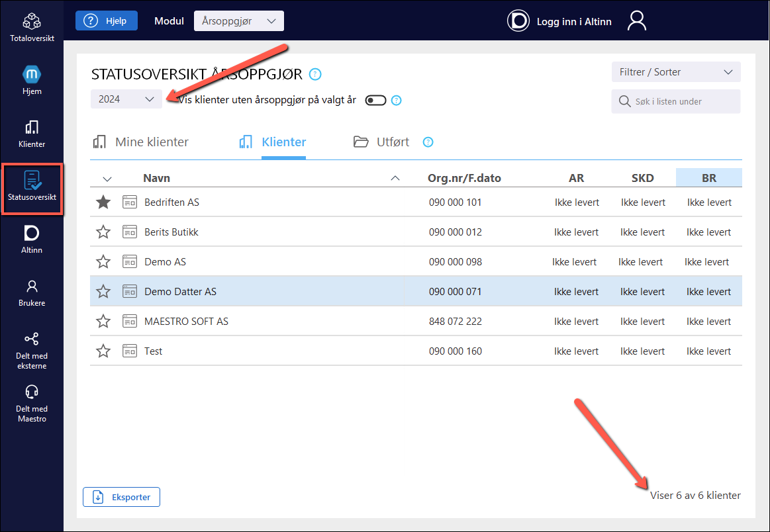
Task: Select the Demo AS client name
Action: point(165,262)
